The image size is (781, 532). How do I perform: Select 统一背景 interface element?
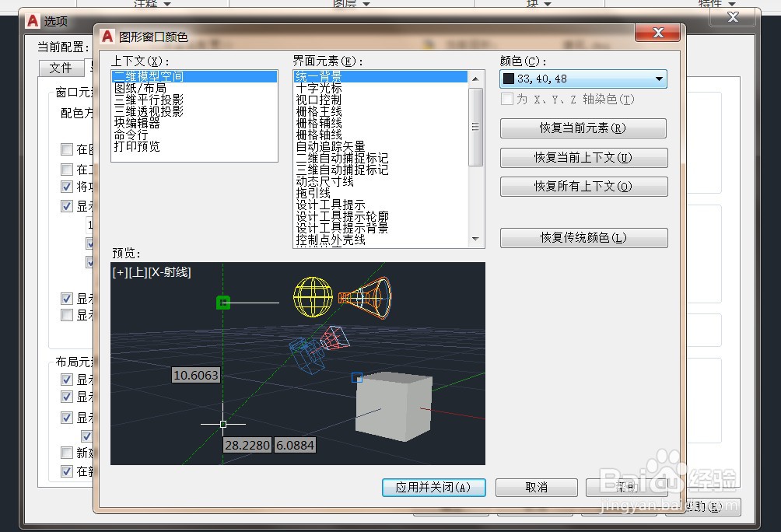(381, 76)
